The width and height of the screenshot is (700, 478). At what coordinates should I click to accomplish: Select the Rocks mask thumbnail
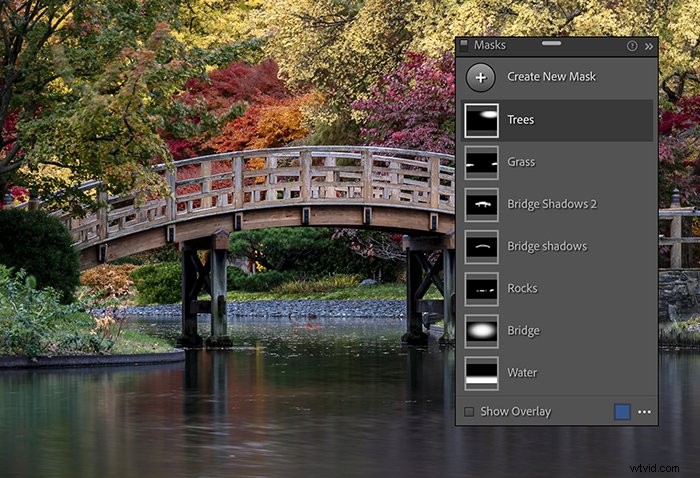(481, 289)
